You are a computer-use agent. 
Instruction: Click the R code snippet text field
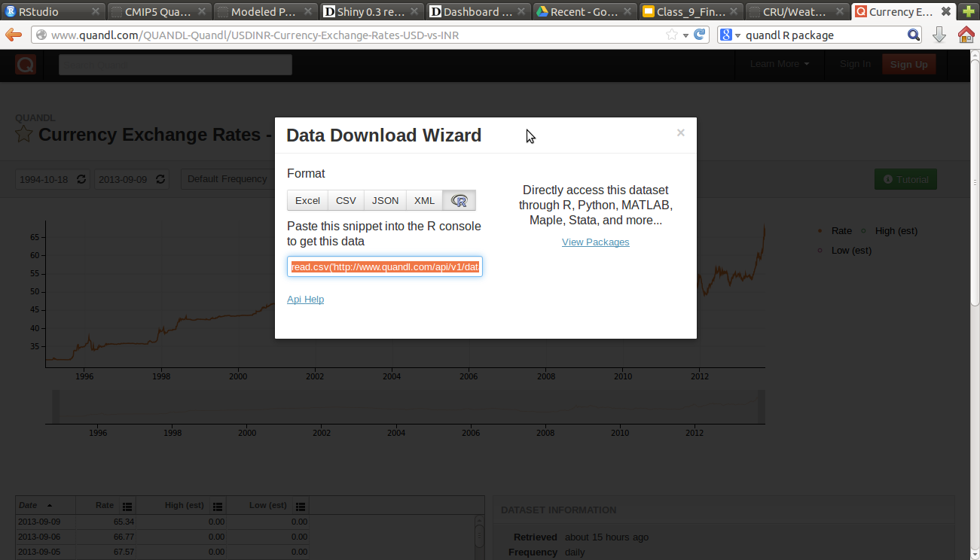(384, 266)
